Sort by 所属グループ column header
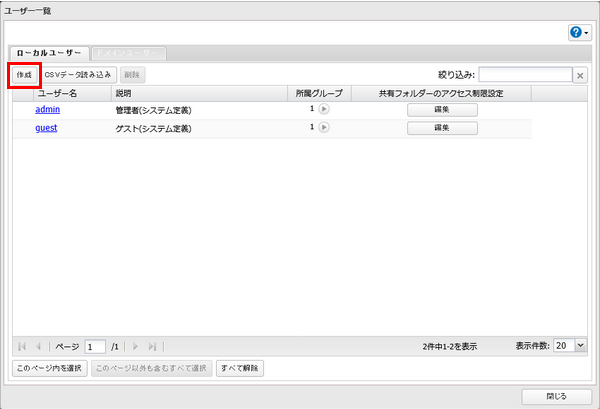This screenshot has height=409, width=600. 320,93
